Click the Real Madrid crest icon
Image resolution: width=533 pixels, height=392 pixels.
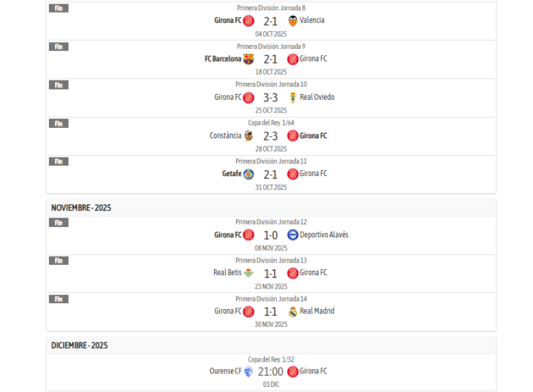click(x=293, y=311)
